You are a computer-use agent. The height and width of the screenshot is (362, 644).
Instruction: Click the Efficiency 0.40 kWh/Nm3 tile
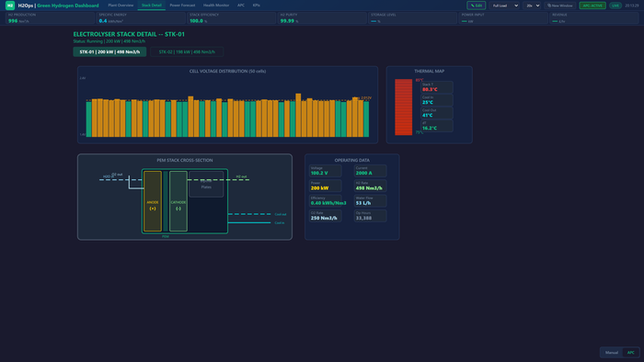[x=326, y=201]
